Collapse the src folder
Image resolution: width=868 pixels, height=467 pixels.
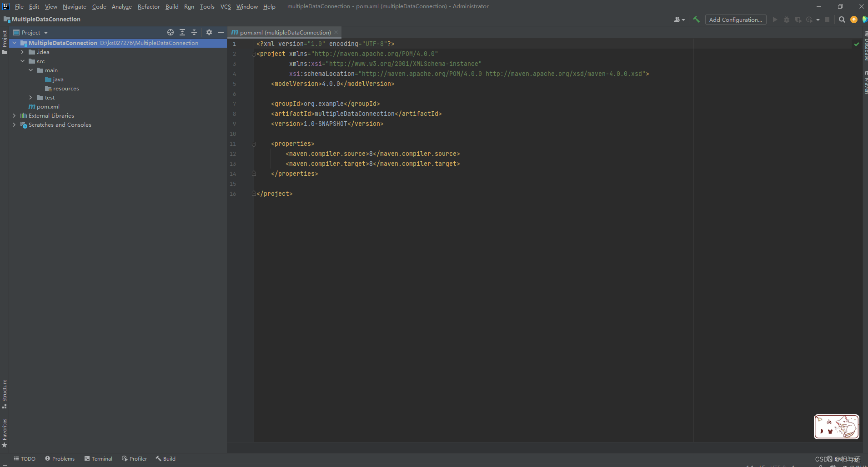pos(22,61)
